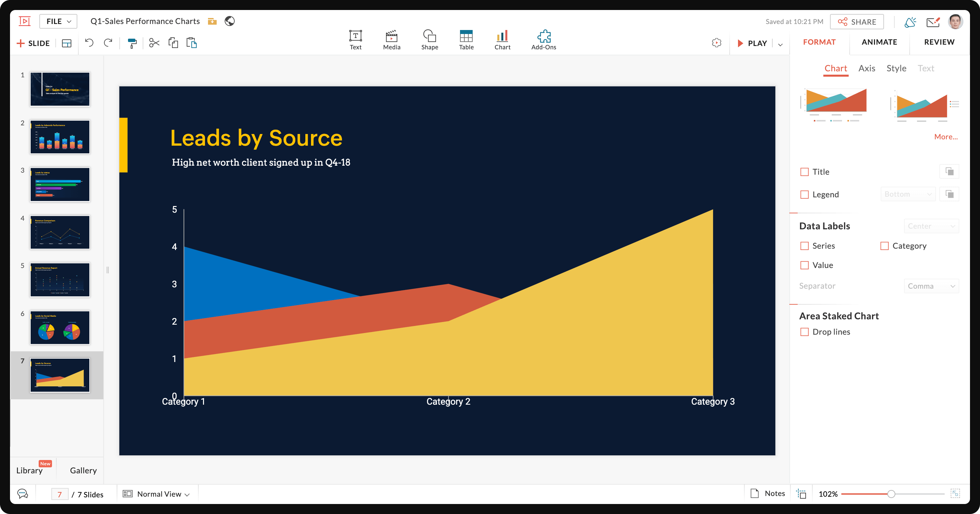The width and height of the screenshot is (980, 514).
Task: Open the Comma separator dropdown
Action: coord(931,286)
